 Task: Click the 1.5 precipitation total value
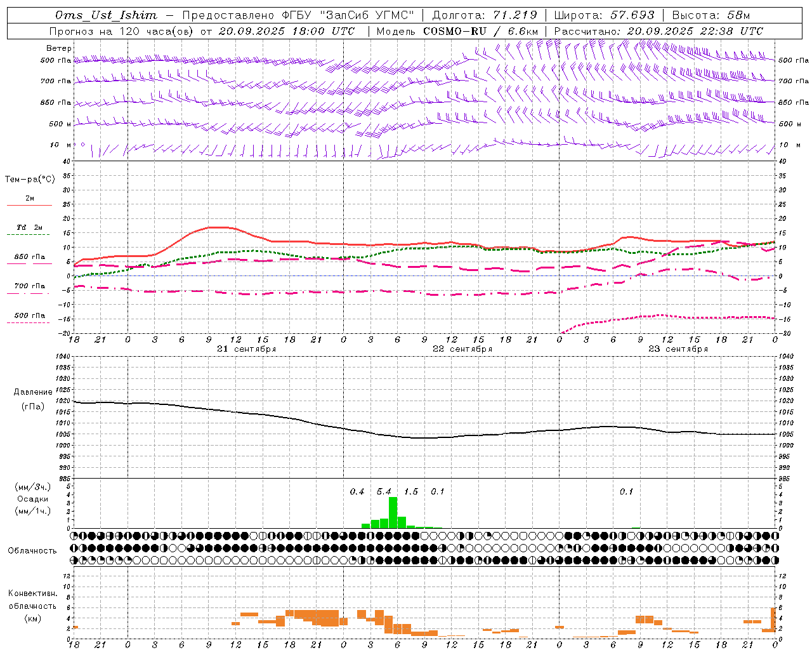tap(411, 492)
